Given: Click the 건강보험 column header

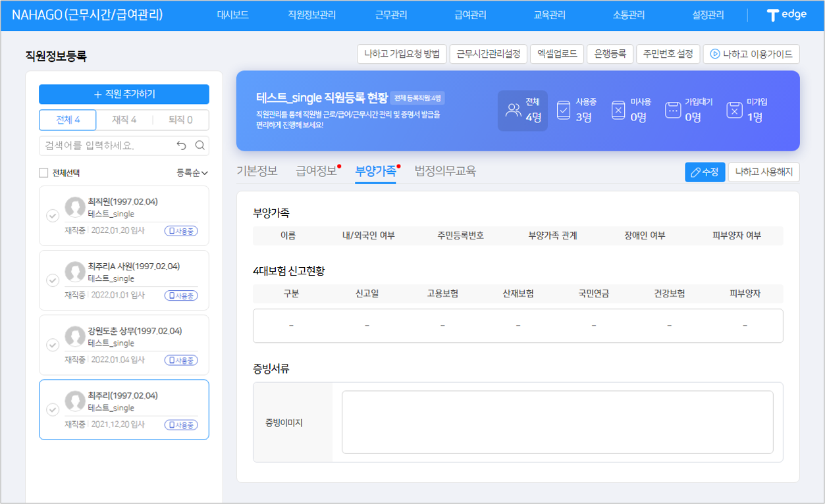Looking at the screenshot, I should point(669,293).
